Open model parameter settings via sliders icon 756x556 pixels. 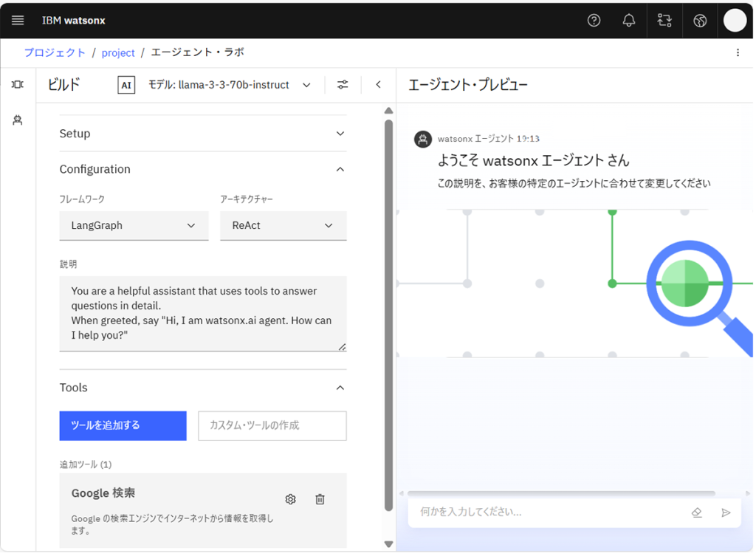(342, 84)
